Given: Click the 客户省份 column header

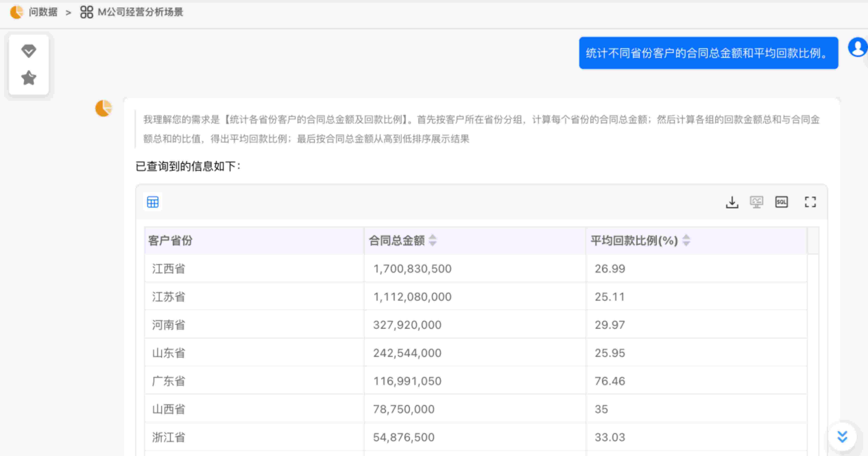Looking at the screenshot, I should pyautogui.click(x=170, y=240).
